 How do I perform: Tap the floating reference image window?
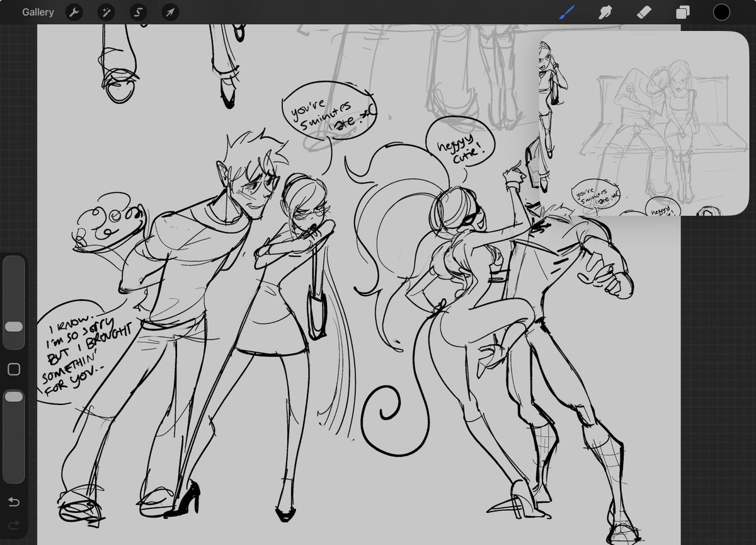pyautogui.click(x=644, y=123)
